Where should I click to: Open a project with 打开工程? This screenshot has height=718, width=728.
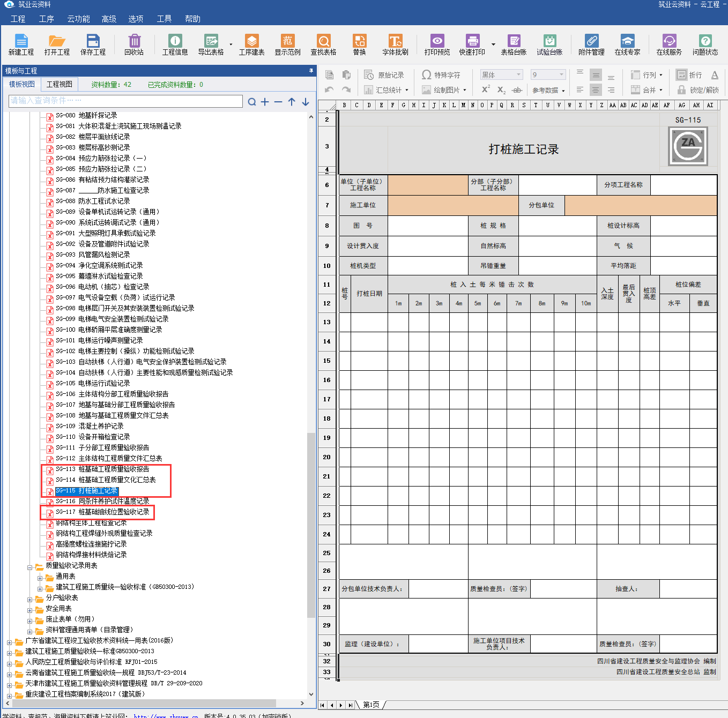pyautogui.click(x=57, y=44)
